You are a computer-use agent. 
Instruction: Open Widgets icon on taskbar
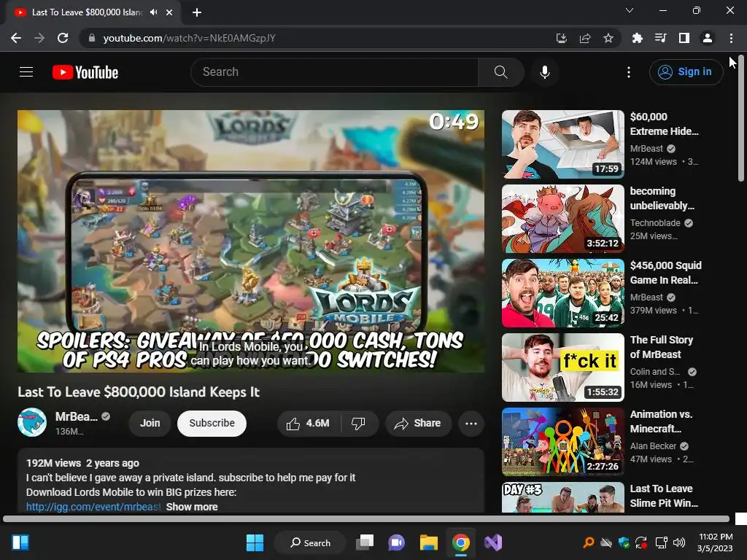pos(20,542)
